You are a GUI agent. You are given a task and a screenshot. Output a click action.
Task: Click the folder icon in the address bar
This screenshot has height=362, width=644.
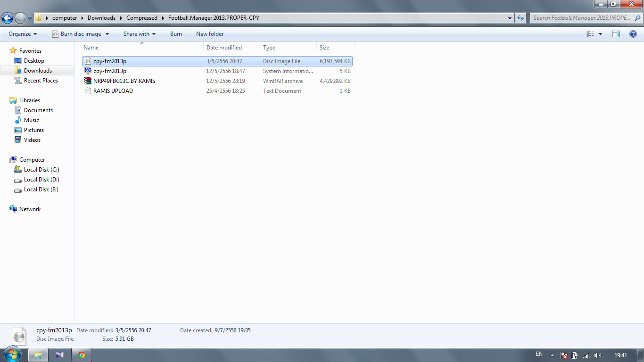(39, 18)
